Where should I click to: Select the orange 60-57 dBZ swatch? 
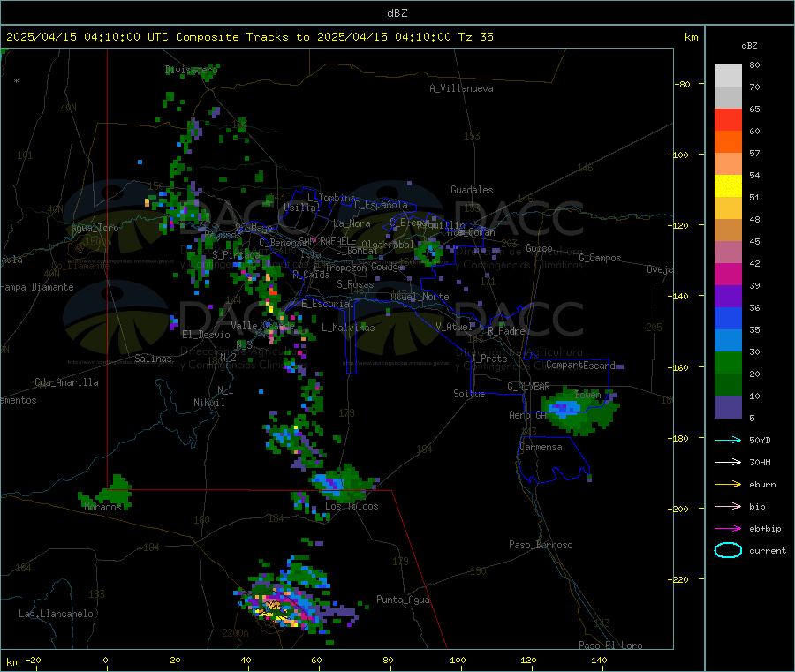point(728,142)
